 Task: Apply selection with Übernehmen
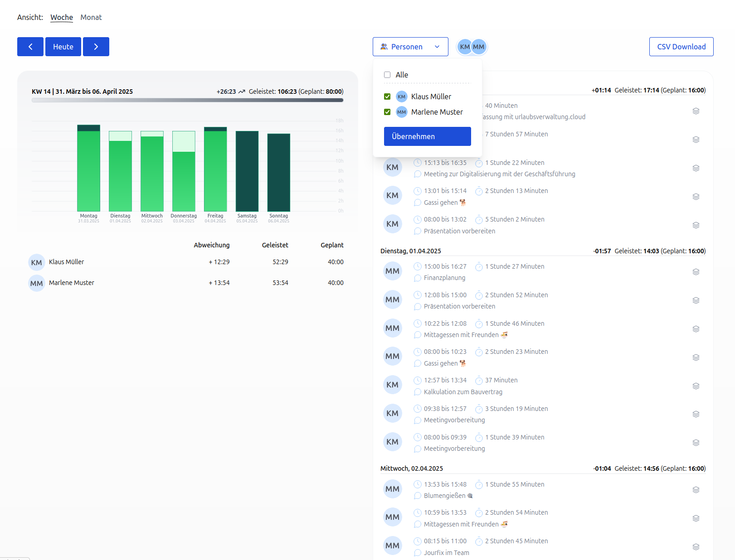[428, 136]
